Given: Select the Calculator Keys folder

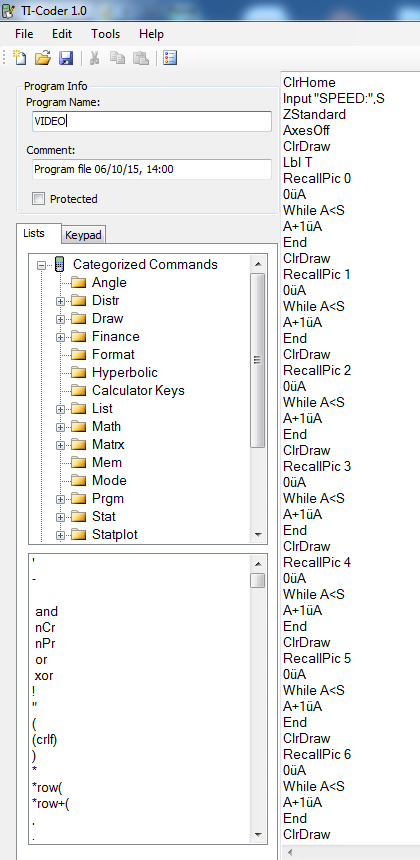Looking at the screenshot, I should pyautogui.click(x=138, y=391).
